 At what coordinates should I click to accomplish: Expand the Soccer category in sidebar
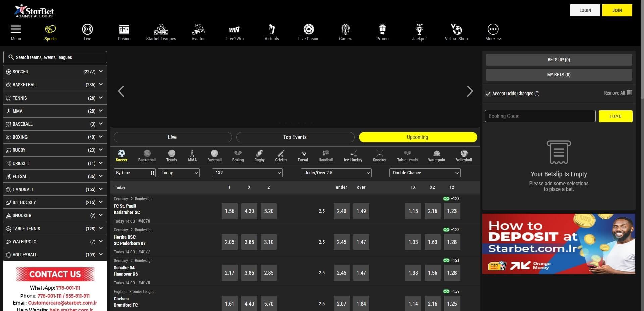[x=101, y=72]
